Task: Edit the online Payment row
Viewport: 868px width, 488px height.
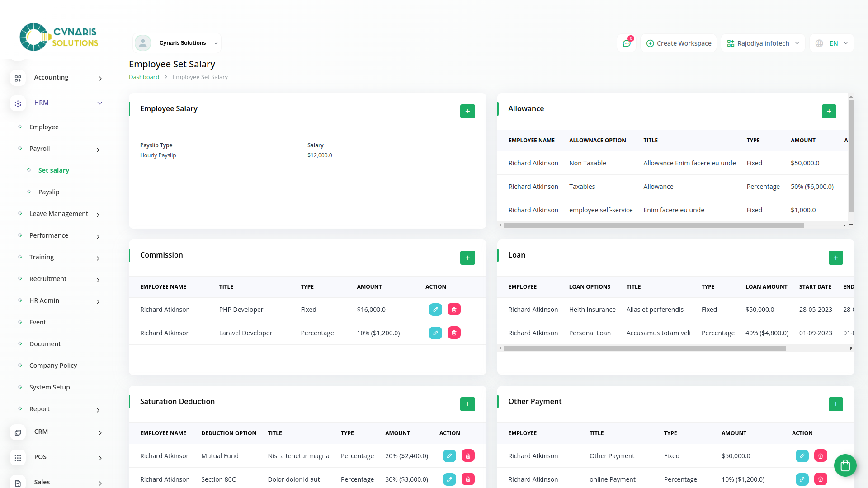Action: click(x=802, y=479)
